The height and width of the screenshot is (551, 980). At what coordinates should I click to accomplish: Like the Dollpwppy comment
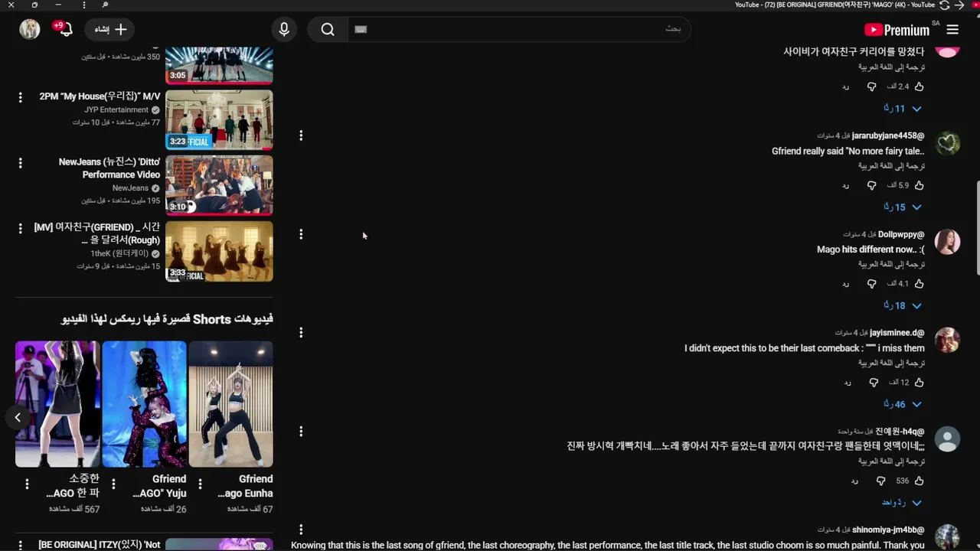click(920, 284)
